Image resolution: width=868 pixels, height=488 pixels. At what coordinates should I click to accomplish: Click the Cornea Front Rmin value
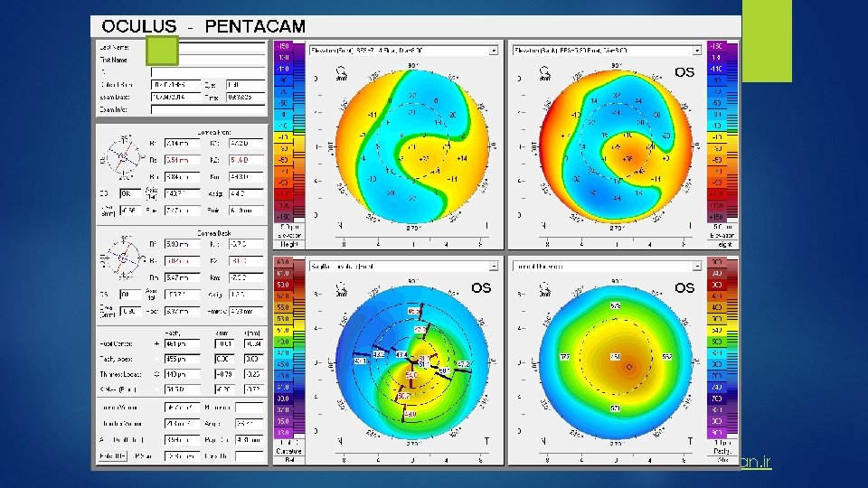coord(246,211)
